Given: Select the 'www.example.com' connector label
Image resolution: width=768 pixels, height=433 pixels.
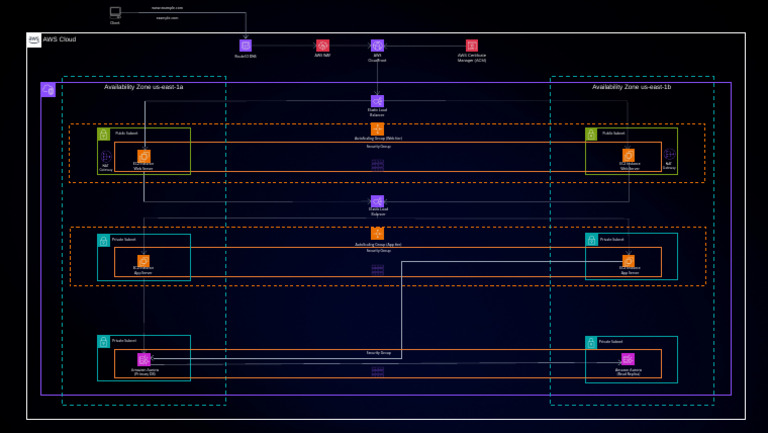Looking at the screenshot, I should (167, 8).
